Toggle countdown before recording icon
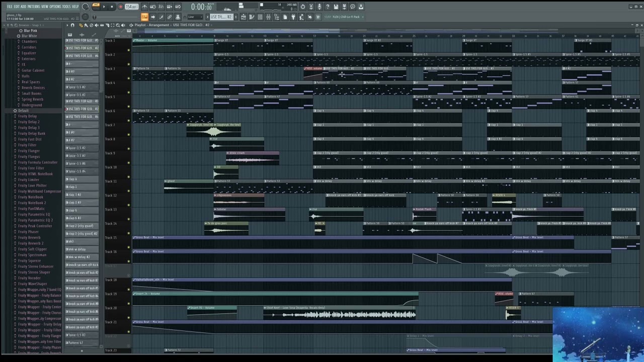The height and width of the screenshot is (362, 644). point(162,7)
